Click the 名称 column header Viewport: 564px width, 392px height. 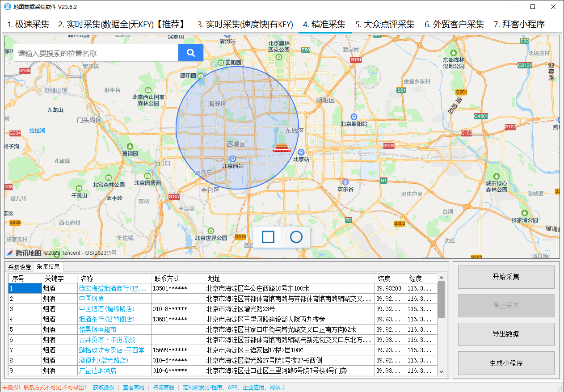[114, 278]
